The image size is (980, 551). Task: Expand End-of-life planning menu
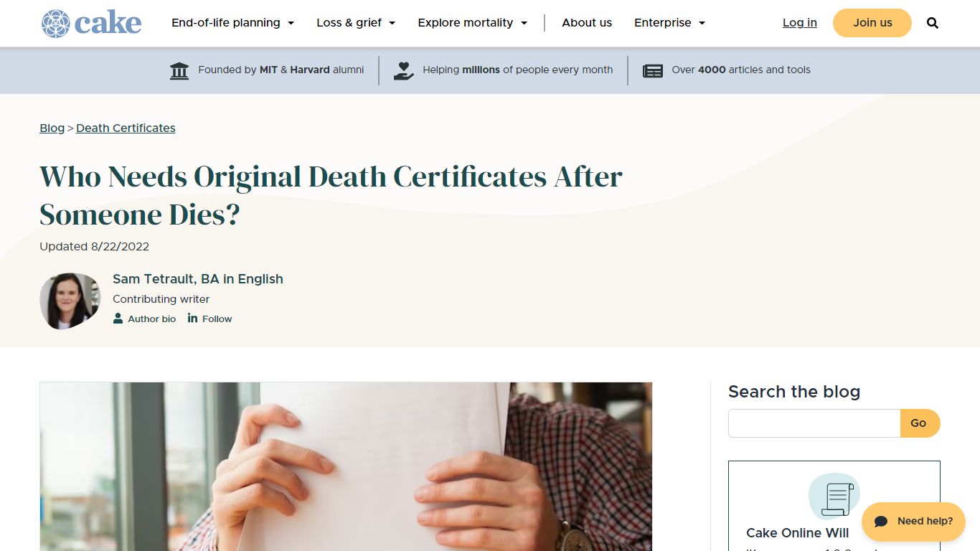(232, 23)
